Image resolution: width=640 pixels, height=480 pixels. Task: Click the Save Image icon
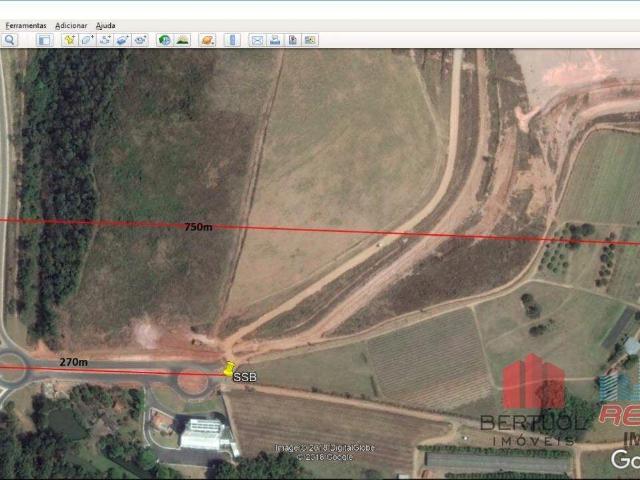(x=293, y=40)
